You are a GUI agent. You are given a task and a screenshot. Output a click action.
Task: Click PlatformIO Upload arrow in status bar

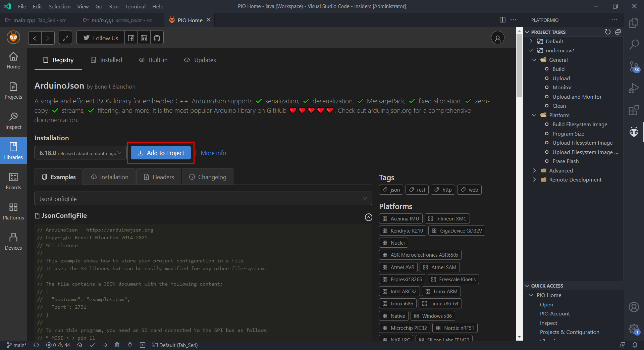(x=105, y=345)
